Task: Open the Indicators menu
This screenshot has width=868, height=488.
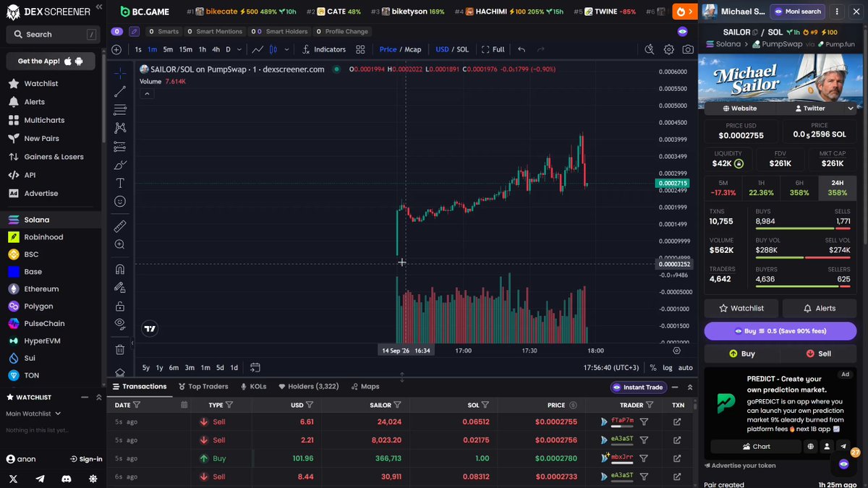Action: pos(324,49)
